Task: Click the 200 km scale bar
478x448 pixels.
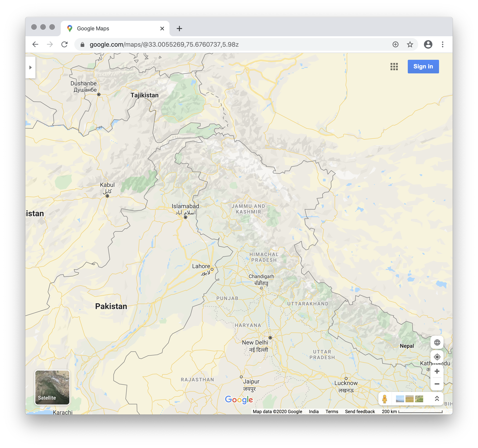Action: [x=412, y=412]
